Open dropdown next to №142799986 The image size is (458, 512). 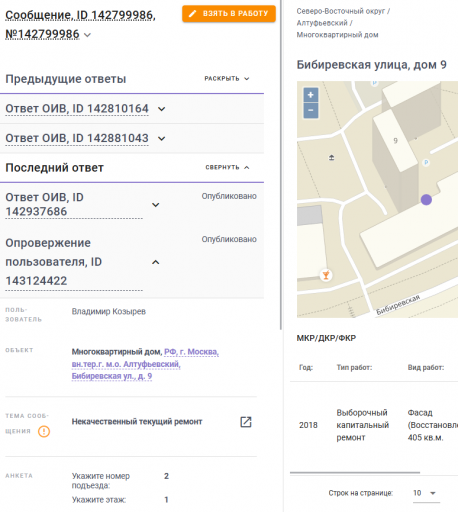[x=87, y=35]
